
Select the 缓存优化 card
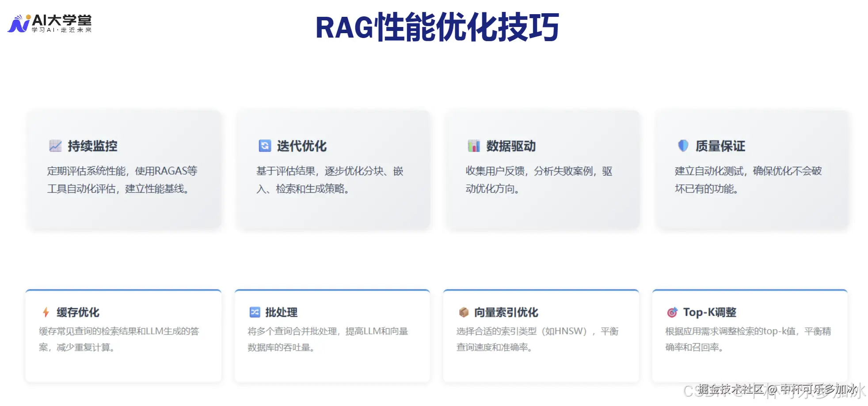124,335
